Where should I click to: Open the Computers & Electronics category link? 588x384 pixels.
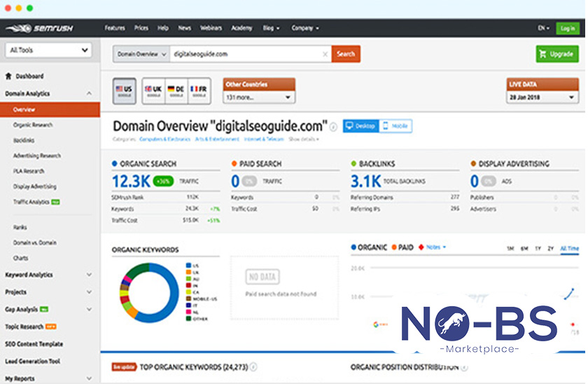164,139
